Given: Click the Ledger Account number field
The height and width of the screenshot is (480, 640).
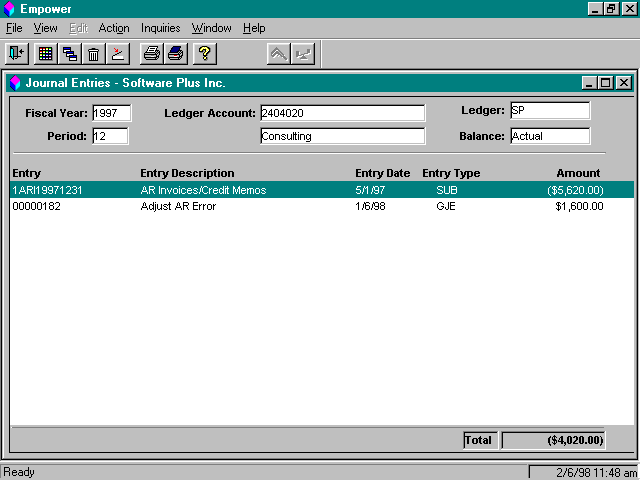Looking at the screenshot, I should pyautogui.click(x=342, y=113).
